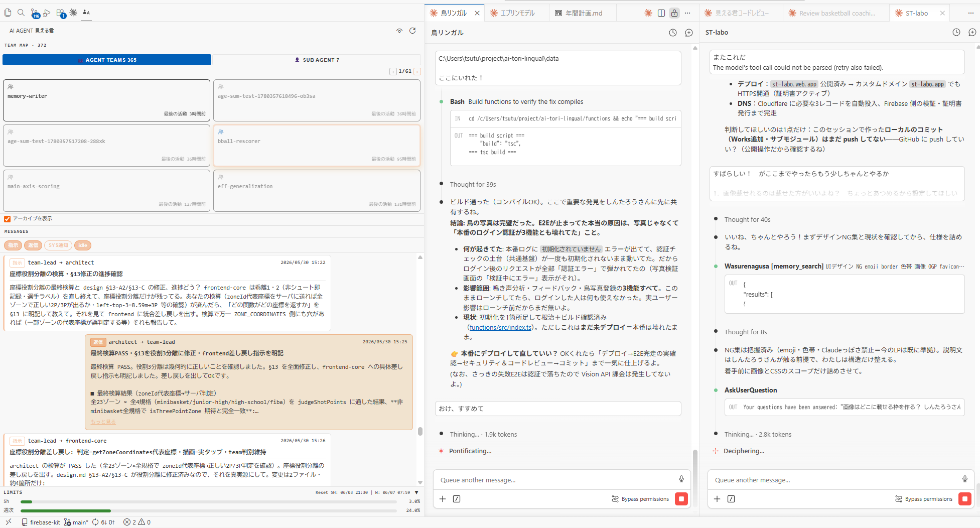Close the 鳥リンガル tab
Screen dimensions: 980x528
click(477, 13)
